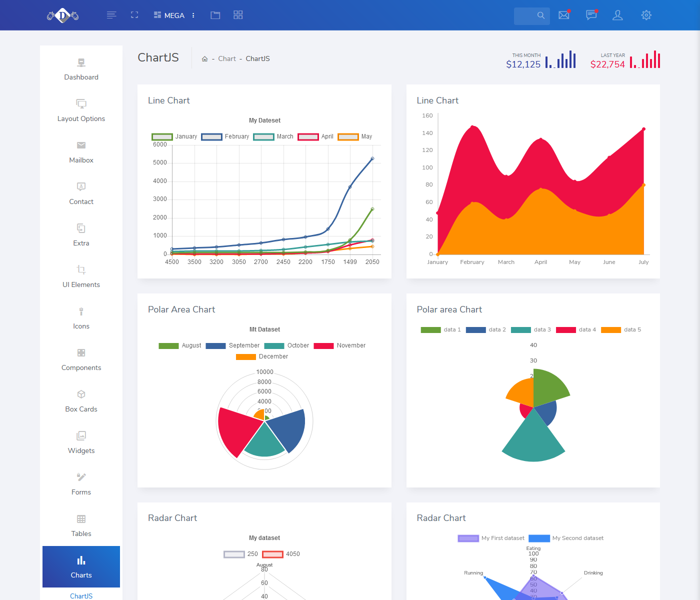Open Tables sidebar item

pos(81,525)
